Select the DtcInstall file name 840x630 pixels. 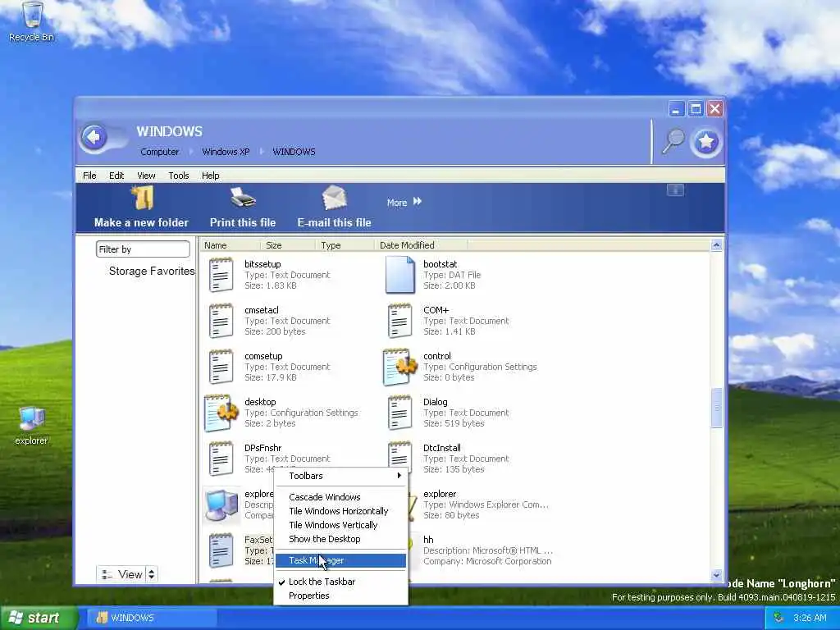tap(442, 448)
